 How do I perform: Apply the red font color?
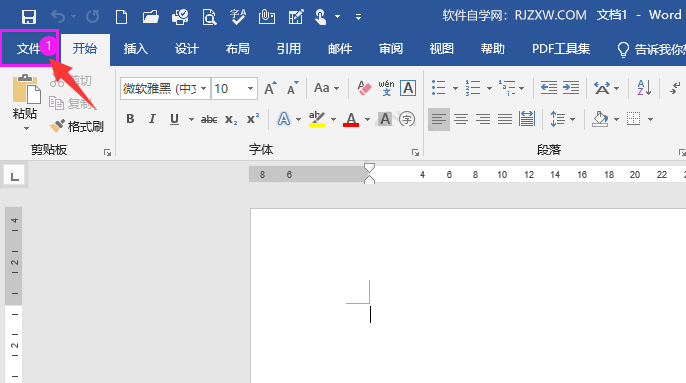tap(351, 119)
